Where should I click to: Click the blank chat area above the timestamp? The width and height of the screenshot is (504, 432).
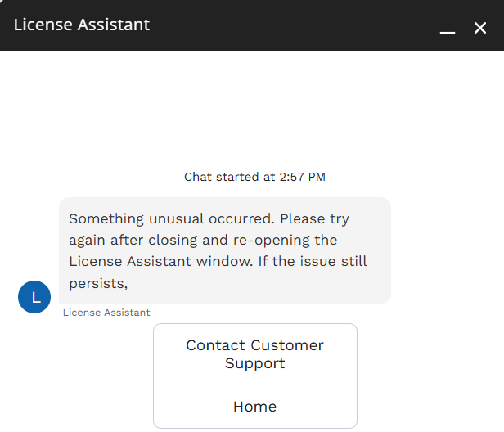(x=252, y=106)
